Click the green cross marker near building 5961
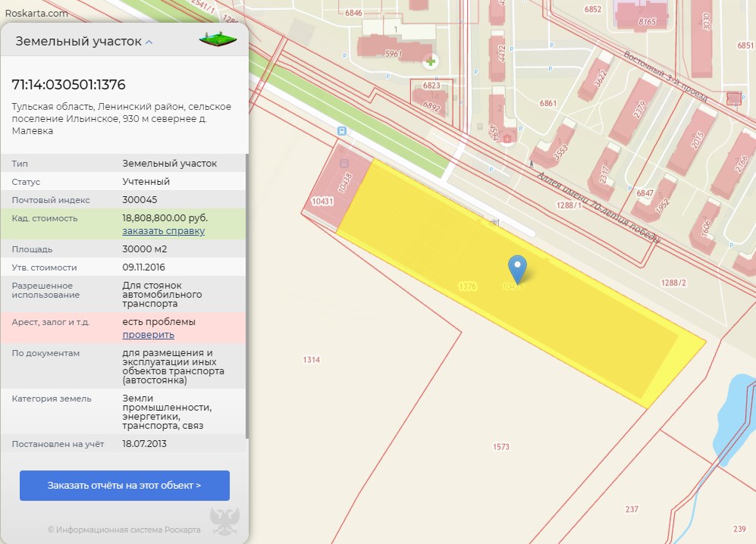This screenshot has height=544, width=756. tap(431, 61)
